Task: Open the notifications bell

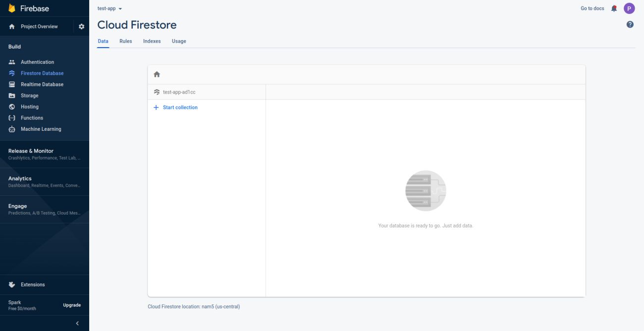Action: click(x=613, y=8)
